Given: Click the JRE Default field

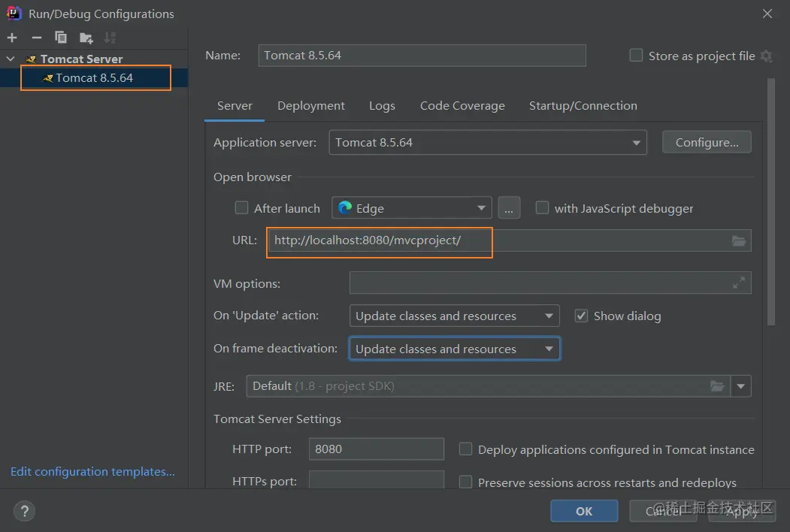Looking at the screenshot, I should [x=489, y=386].
